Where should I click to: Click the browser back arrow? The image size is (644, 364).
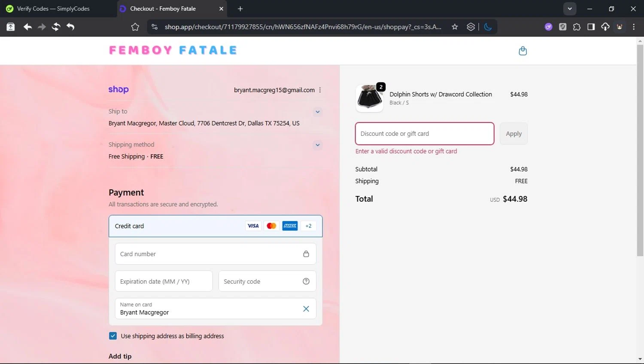(27, 27)
